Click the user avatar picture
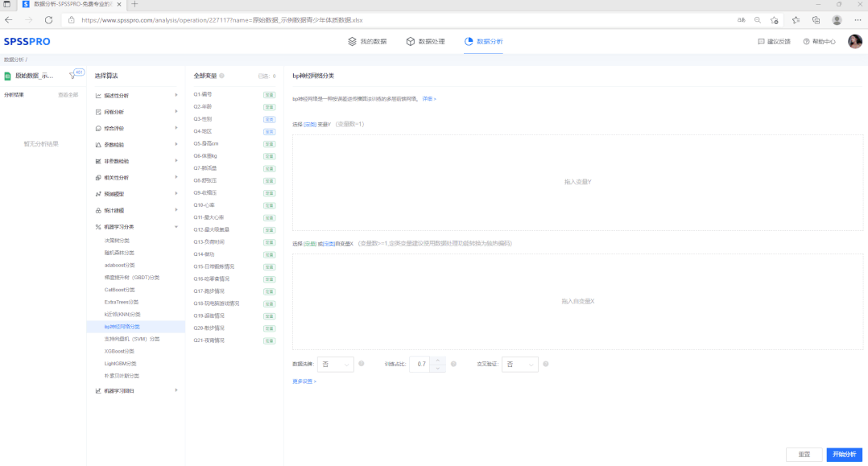This screenshot has width=868, height=466. pyautogui.click(x=855, y=42)
